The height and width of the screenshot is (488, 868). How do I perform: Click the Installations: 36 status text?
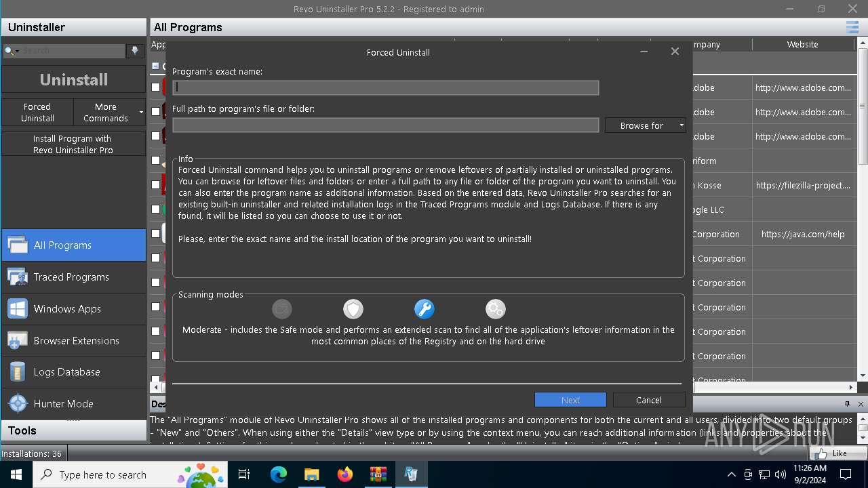pyautogui.click(x=31, y=453)
